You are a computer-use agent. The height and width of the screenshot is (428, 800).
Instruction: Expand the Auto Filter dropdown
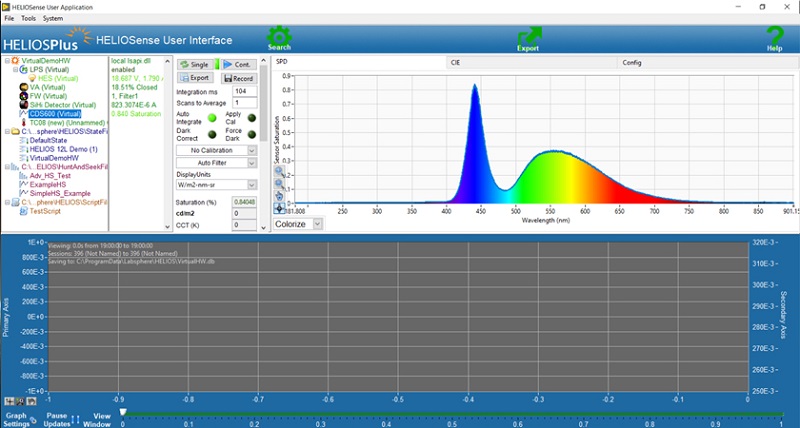[216, 163]
